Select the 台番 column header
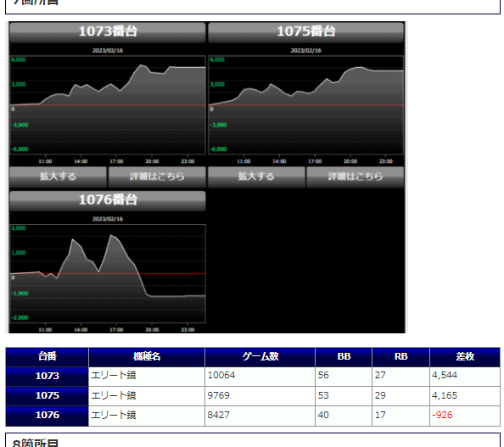Image resolution: width=504 pixels, height=447 pixels. pyautogui.click(x=48, y=357)
